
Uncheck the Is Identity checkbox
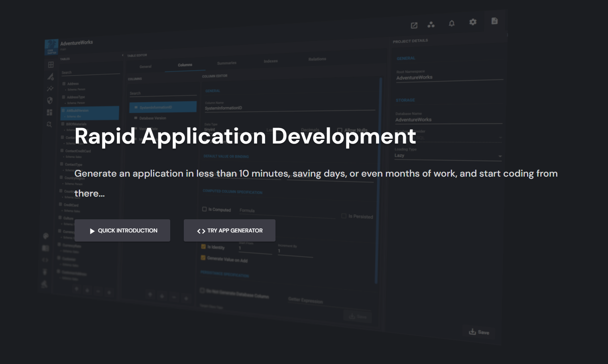tap(203, 246)
